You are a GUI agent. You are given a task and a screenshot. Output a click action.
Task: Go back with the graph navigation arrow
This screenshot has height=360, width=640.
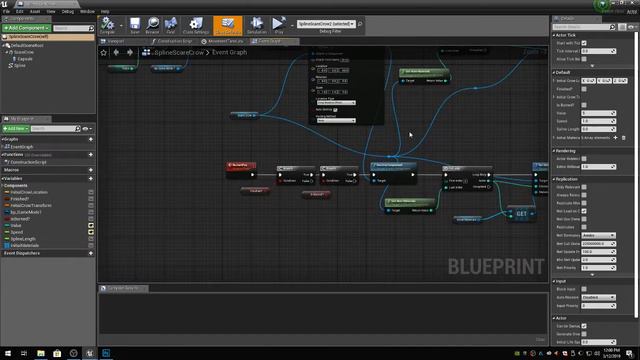[x=117, y=52]
